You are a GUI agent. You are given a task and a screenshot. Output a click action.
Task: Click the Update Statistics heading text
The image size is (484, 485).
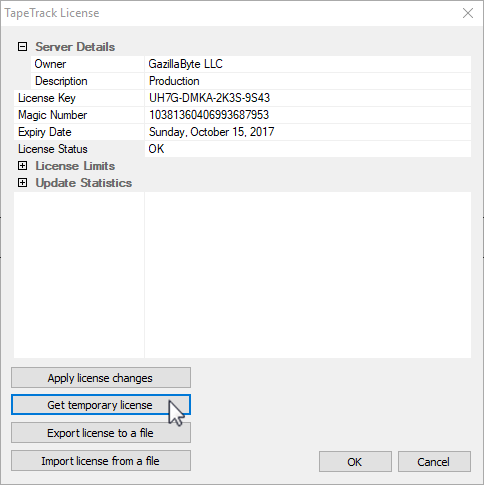84,183
